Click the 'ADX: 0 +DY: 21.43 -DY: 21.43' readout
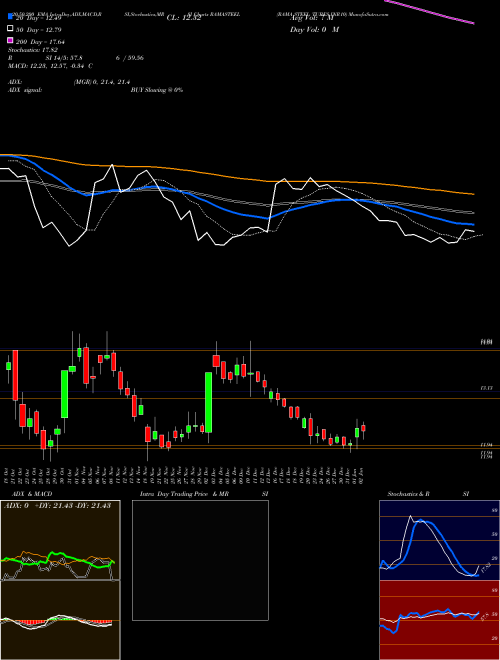 57,506
